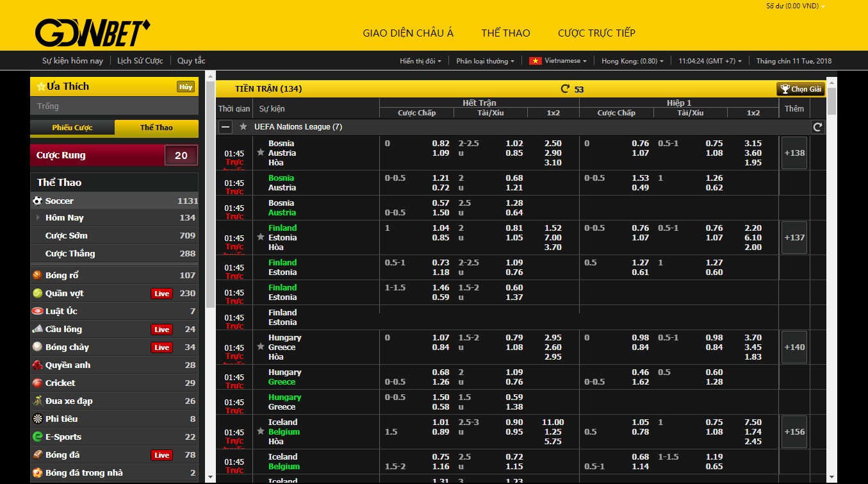The width and height of the screenshot is (868, 484).
Task: Switch to the Thể Thao tab
Action: [x=156, y=128]
